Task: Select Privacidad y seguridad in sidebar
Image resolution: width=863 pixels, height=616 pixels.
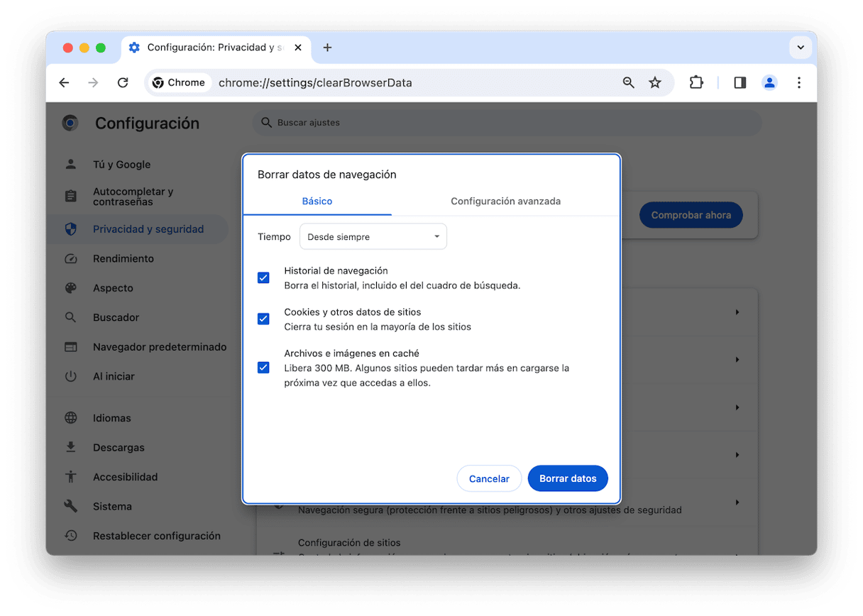Action: [137, 229]
